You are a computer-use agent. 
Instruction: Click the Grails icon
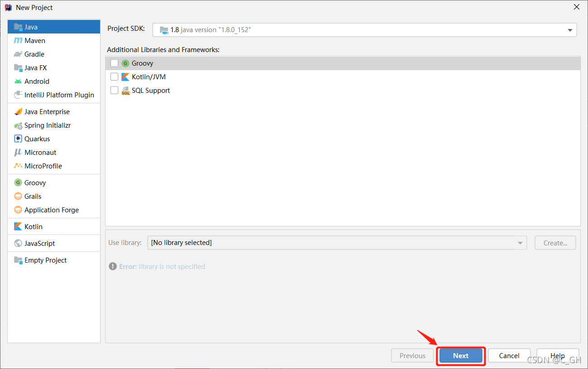click(18, 196)
